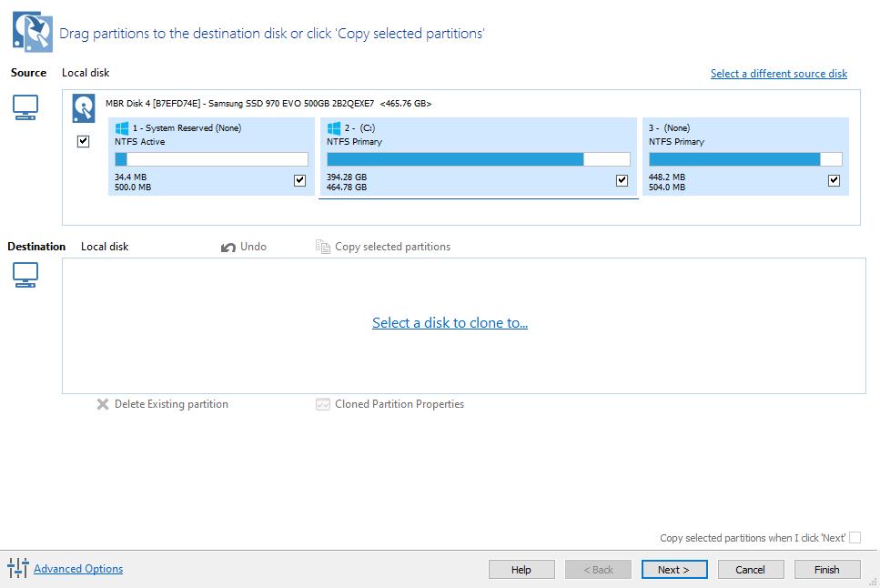
Task: Uncheck the System Reserved partition checkbox
Action: tap(299, 180)
